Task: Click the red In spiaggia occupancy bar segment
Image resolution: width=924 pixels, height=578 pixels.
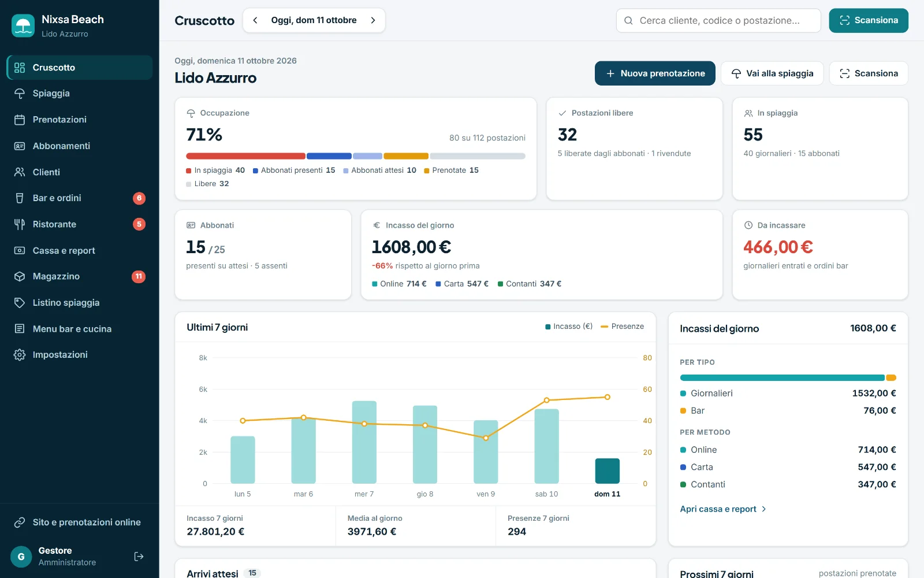Action: 245,156
